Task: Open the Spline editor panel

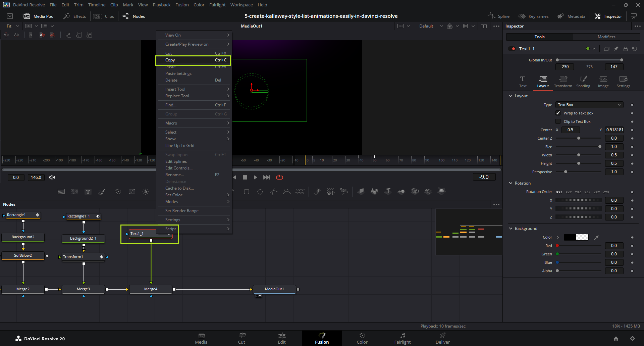Action: 498,16
